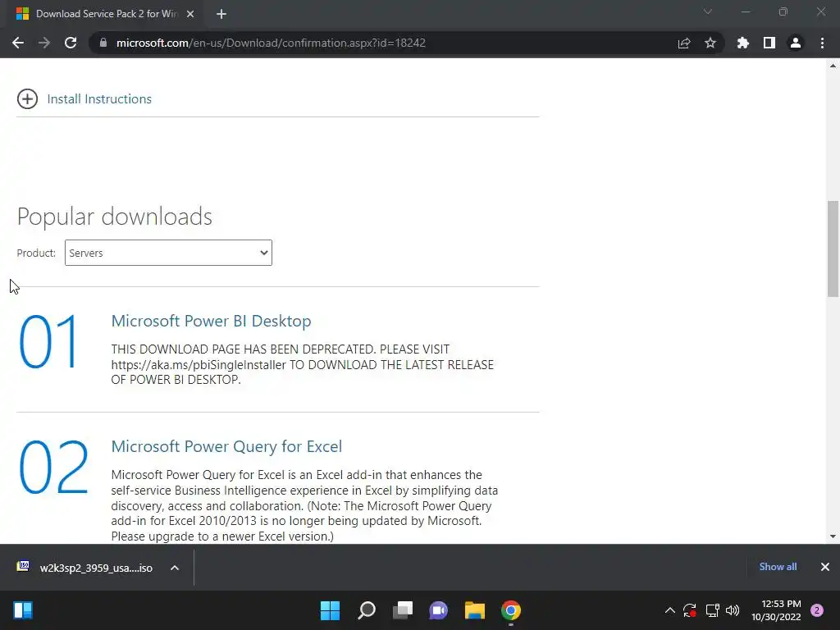Expand options for downloaded iso file
This screenshot has height=630, width=840.
[175, 568]
